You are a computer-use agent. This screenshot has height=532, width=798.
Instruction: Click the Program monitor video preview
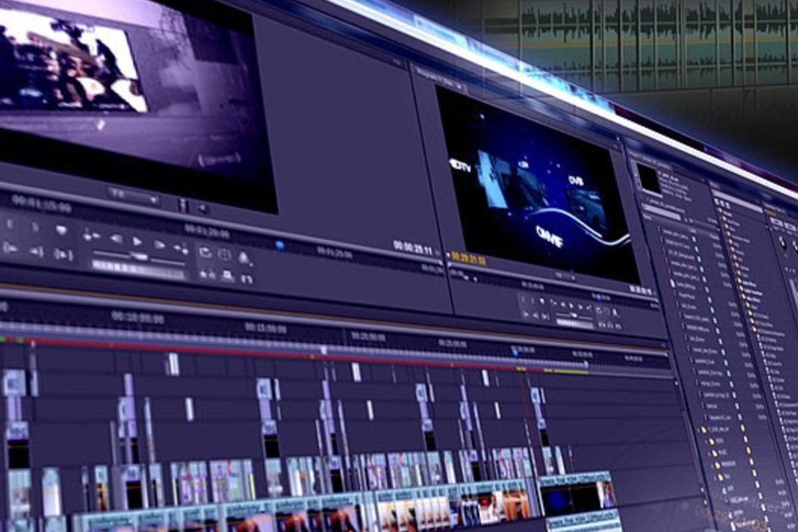click(537, 185)
